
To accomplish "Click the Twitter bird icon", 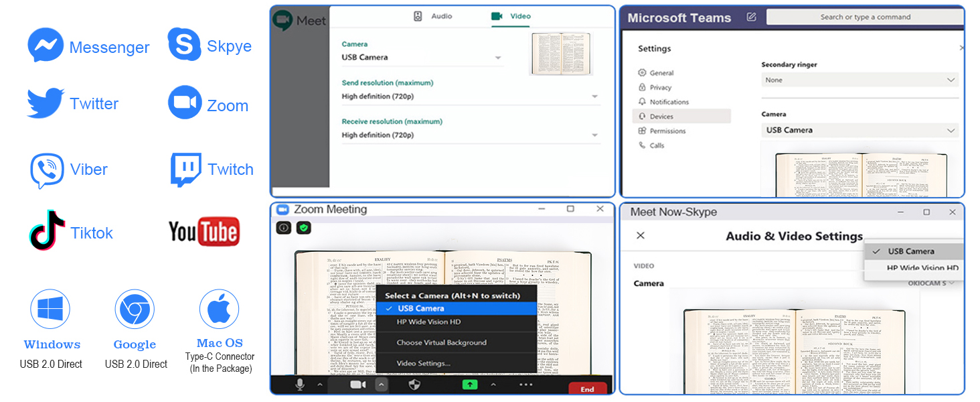I will tap(46, 103).
